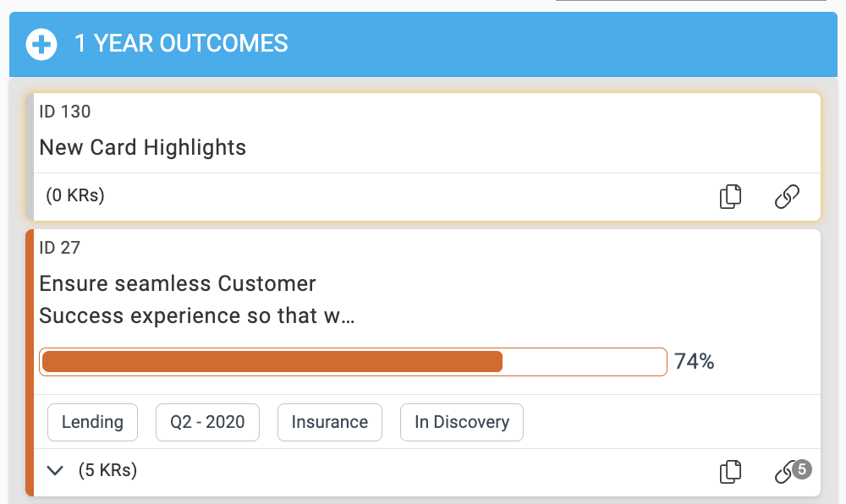Click the 74% orange progress bar
This screenshot has width=846, height=504.
tap(353, 362)
